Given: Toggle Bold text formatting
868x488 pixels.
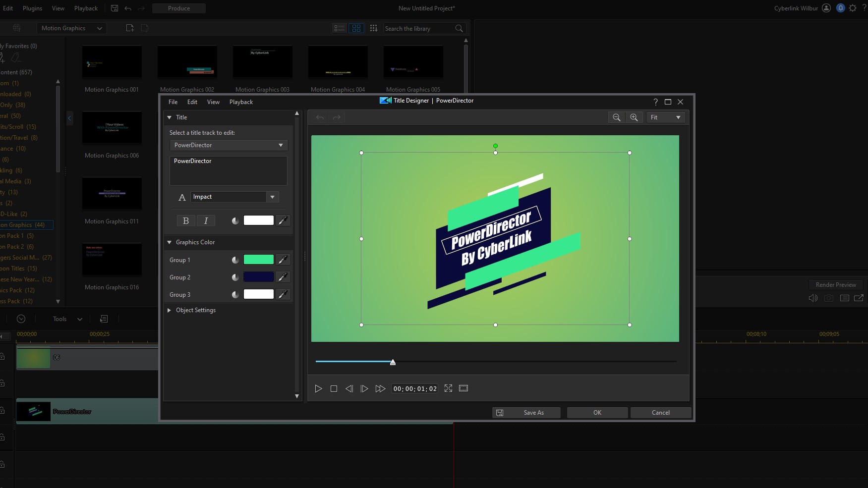Looking at the screenshot, I should tap(186, 221).
